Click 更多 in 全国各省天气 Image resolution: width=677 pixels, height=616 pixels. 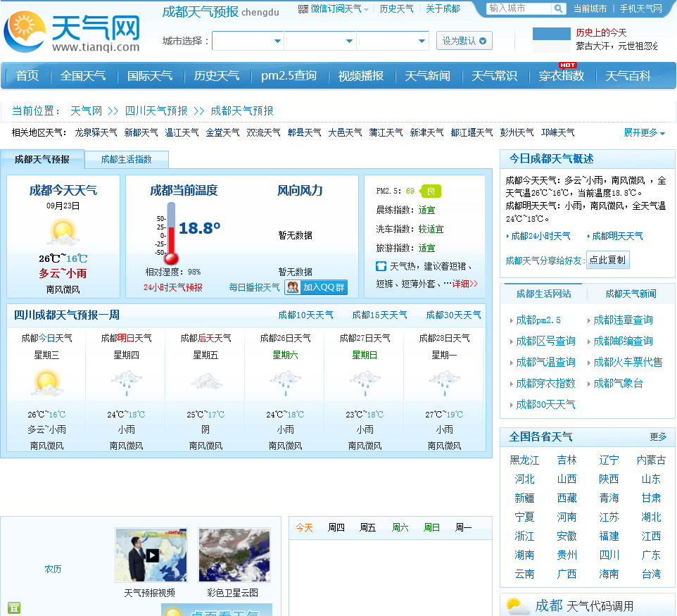click(658, 436)
